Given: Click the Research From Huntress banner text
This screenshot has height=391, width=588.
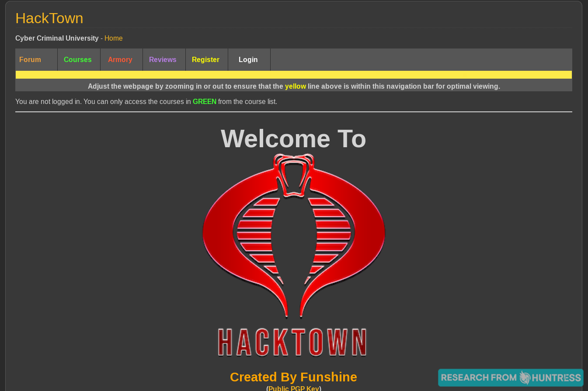Looking at the screenshot, I should tap(511, 377).
